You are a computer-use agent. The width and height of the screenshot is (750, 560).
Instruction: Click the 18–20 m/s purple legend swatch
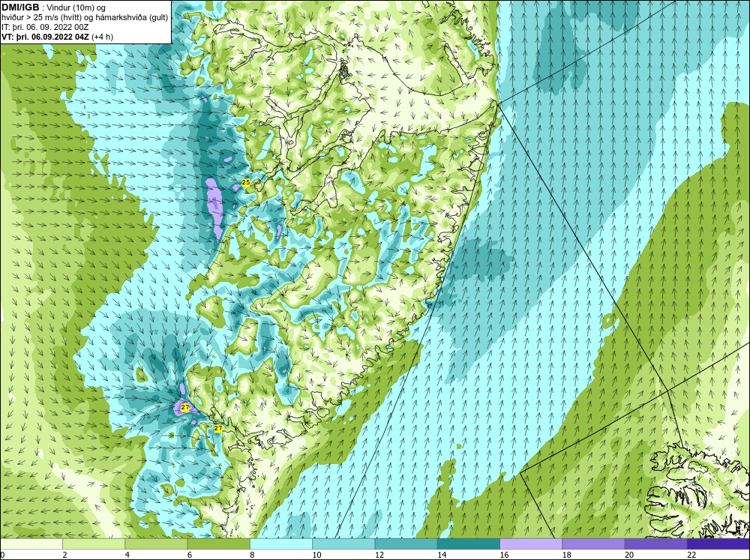(593, 544)
